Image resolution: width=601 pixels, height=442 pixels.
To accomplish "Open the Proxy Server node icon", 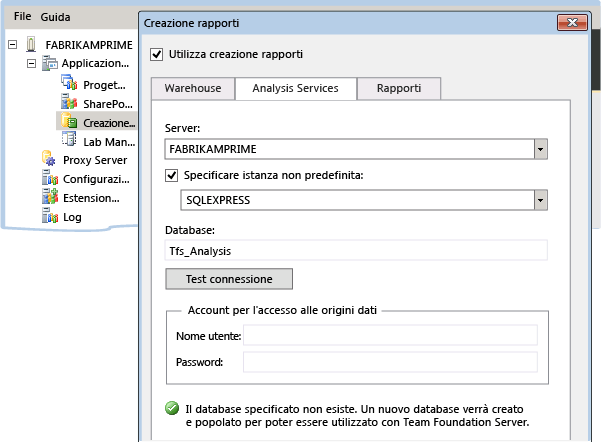I will (x=49, y=160).
